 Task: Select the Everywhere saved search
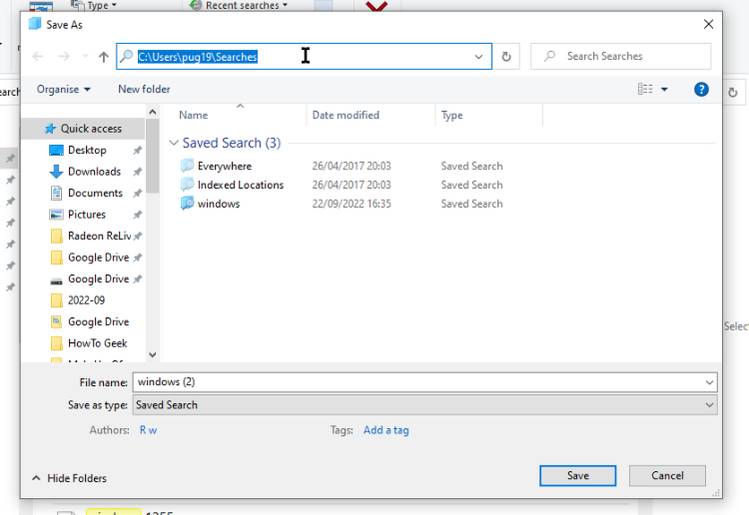coord(225,166)
